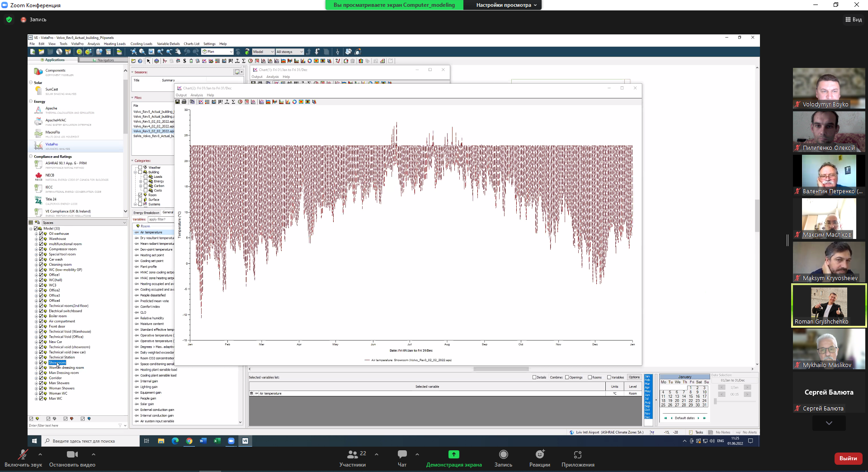Select Relative humidity variable
The image size is (868, 472).
click(152, 318)
